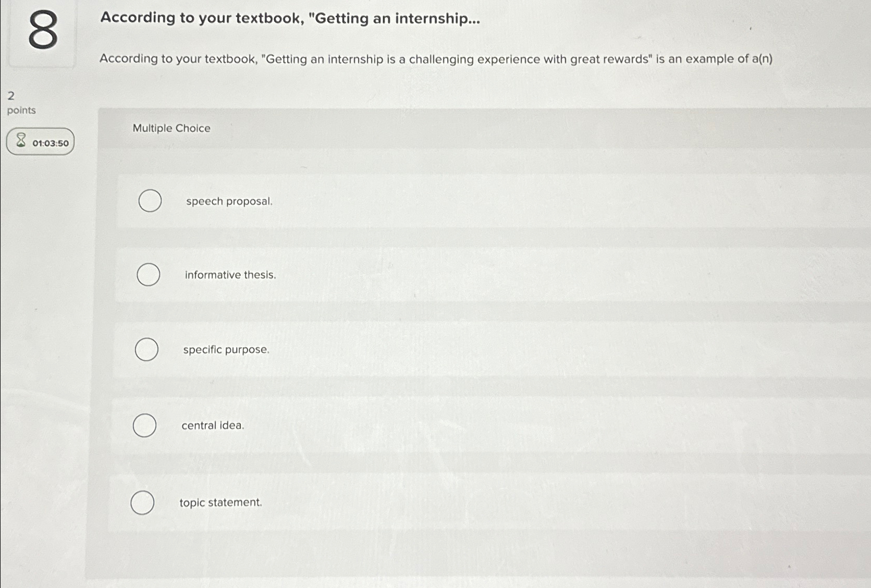Select the 'speech proposal' answer option
The height and width of the screenshot is (588, 871).
[150, 201]
